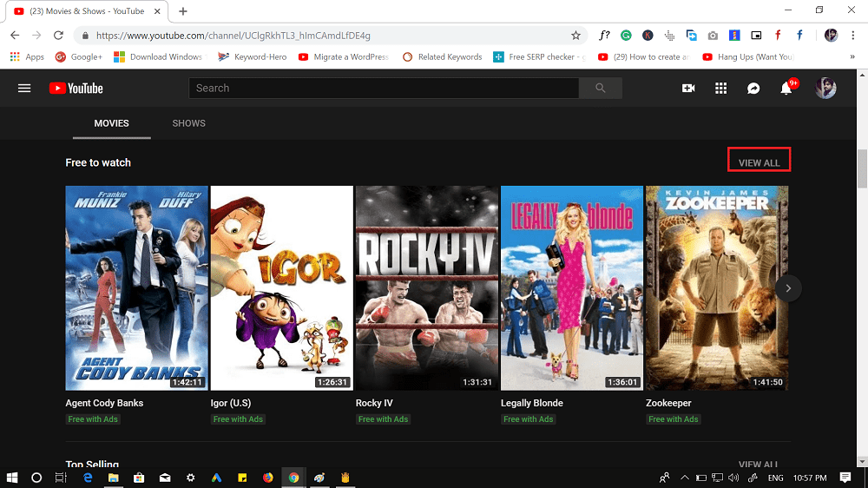
Task: Open the Rocky IV poster
Action: pyautogui.click(x=427, y=288)
